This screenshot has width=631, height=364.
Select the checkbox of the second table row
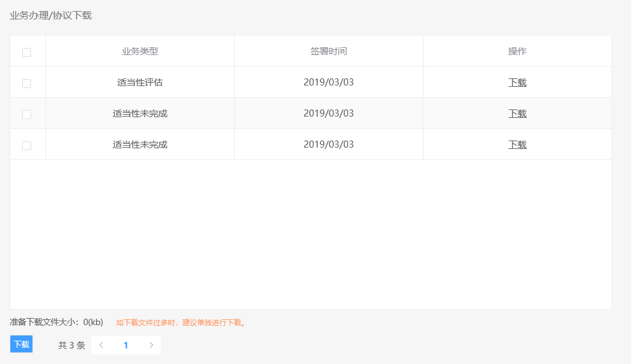[27, 115]
